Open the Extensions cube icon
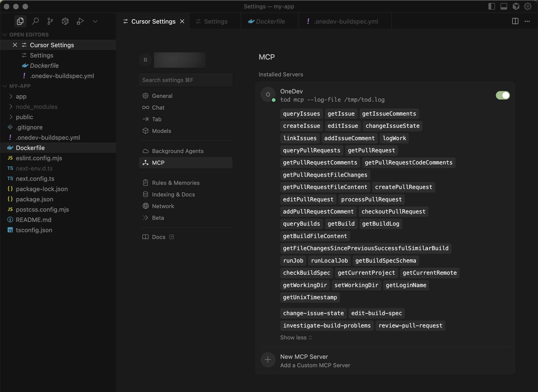 (65, 21)
